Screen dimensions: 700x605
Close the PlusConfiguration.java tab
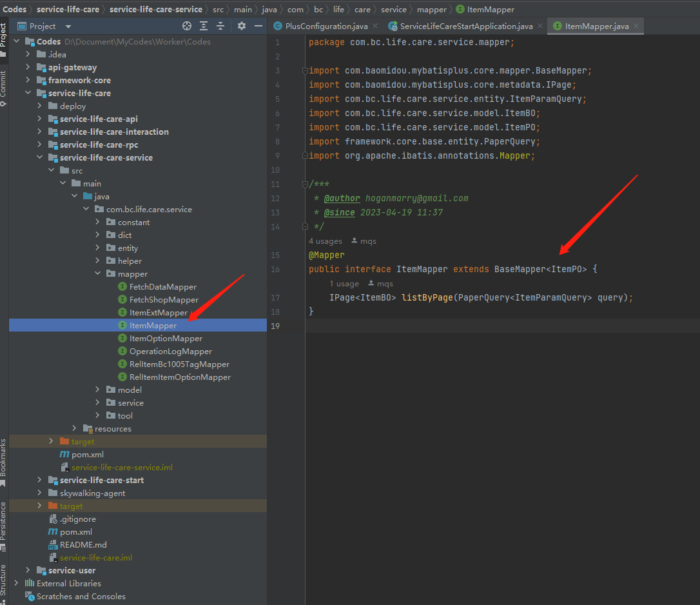[375, 26]
